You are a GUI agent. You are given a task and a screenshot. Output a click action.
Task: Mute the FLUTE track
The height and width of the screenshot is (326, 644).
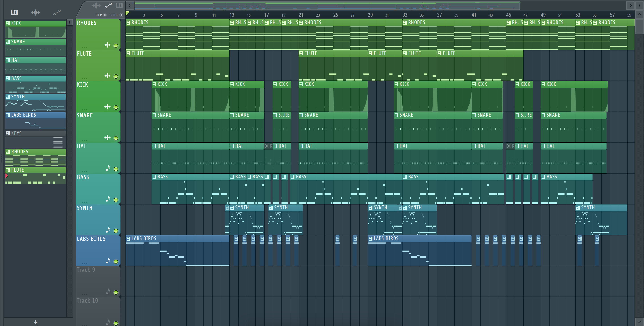(116, 76)
